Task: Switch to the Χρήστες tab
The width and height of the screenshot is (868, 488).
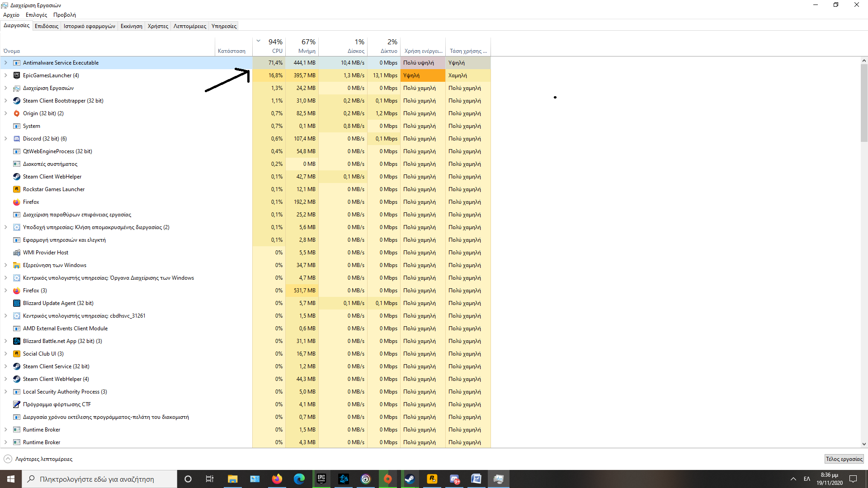Action: click(x=158, y=26)
